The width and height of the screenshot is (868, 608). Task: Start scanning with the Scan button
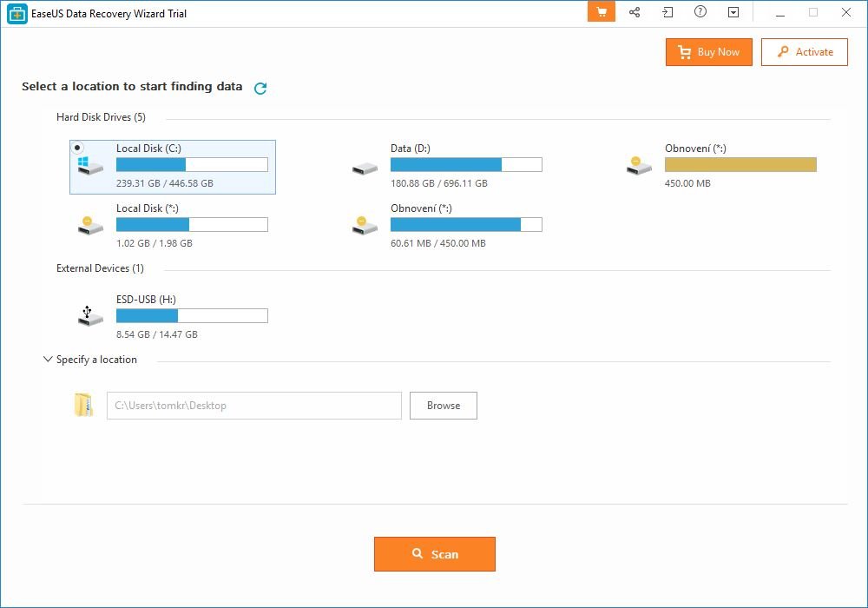pyautogui.click(x=434, y=554)
